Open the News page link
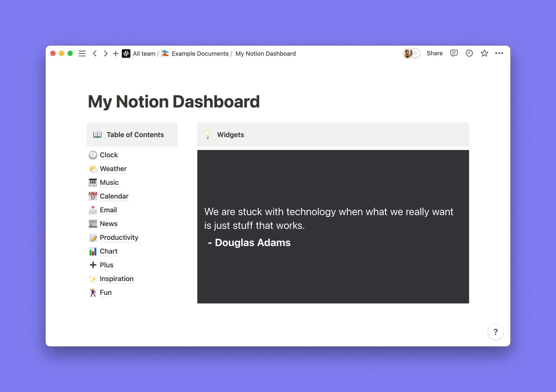 click(x=109, y=224)
